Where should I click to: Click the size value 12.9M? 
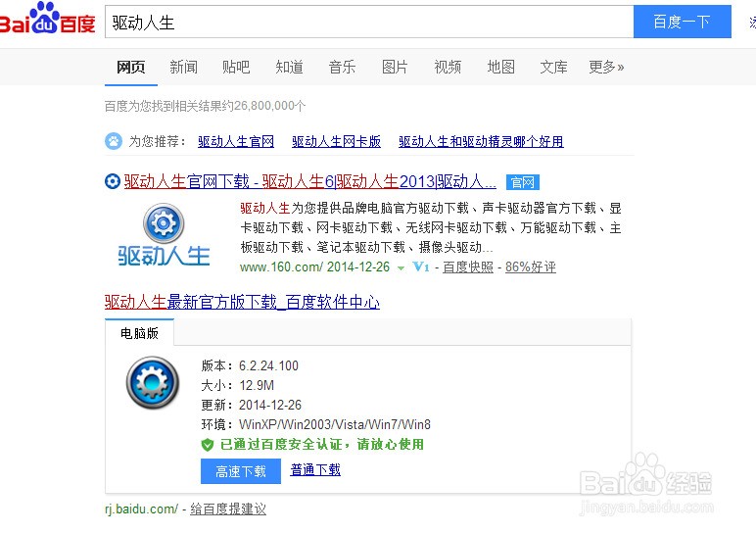[257, 386]
